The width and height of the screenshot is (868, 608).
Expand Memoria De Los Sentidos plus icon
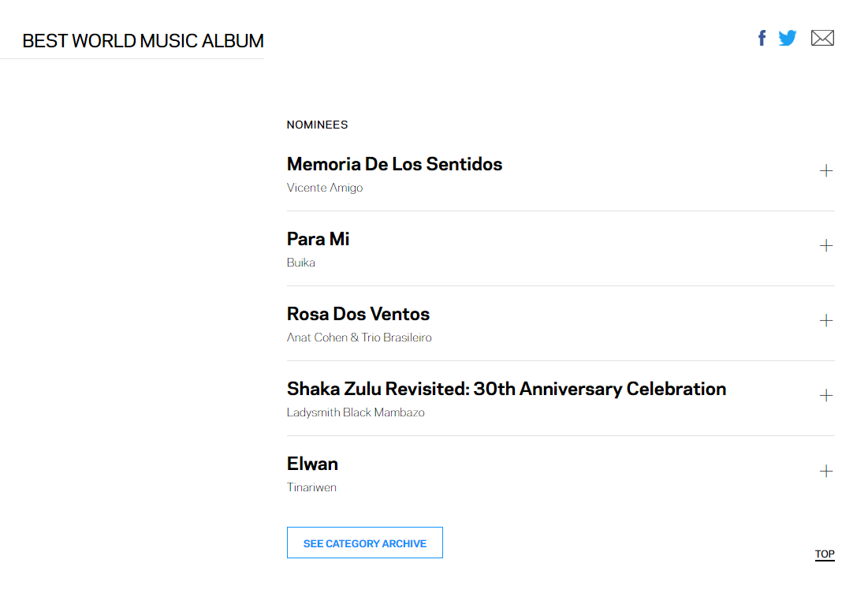point(826,170)
